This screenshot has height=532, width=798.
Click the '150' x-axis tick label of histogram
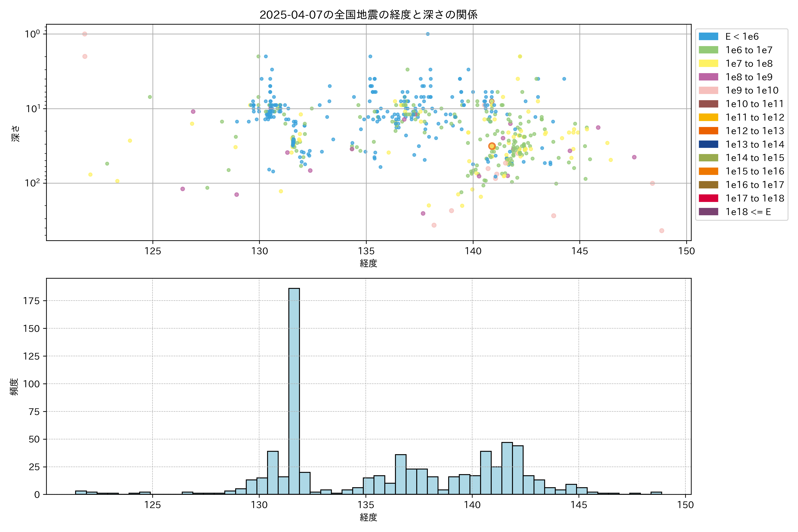(685, 505)
